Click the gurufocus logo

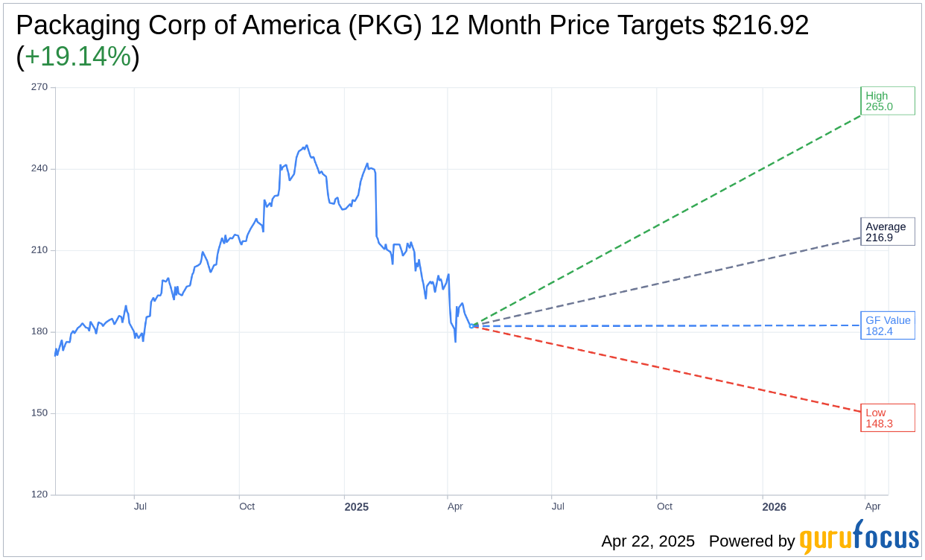click(x=859, y=539)
